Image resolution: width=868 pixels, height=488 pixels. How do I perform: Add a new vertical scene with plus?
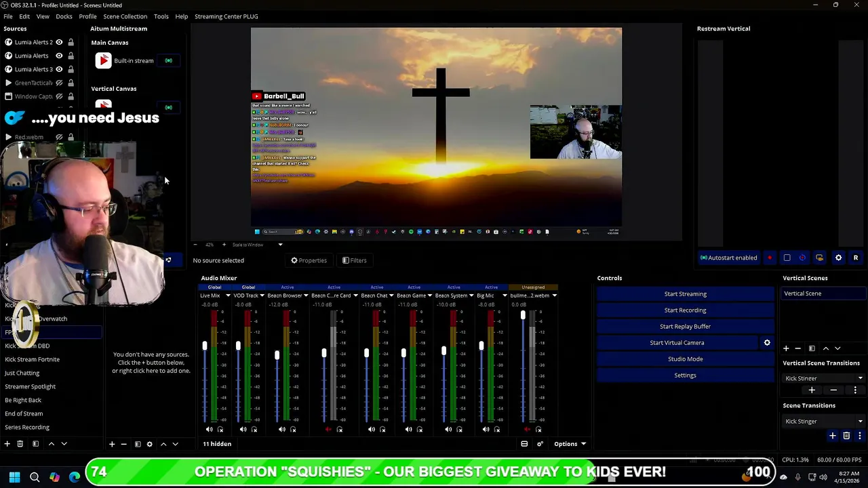click(786, 348)
